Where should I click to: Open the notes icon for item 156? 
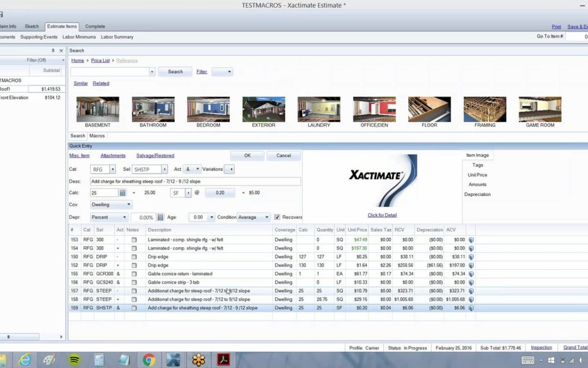point(134,282)
